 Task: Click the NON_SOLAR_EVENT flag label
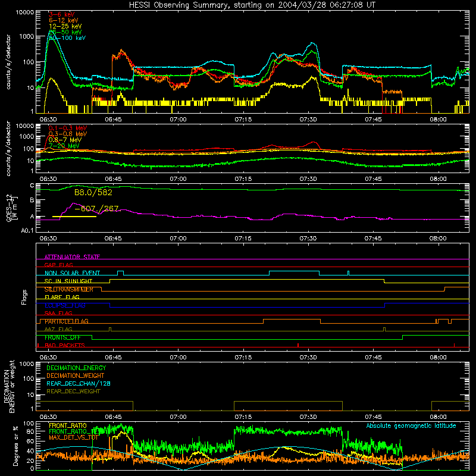pyautogui.click(x=72, y=273)
